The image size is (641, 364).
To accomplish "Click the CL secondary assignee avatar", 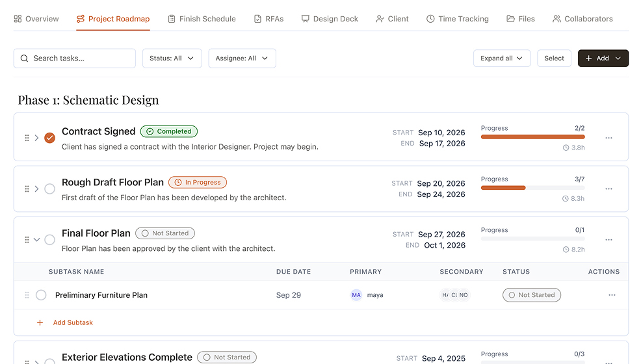I will pyautogui.click(x=454, y=295).
